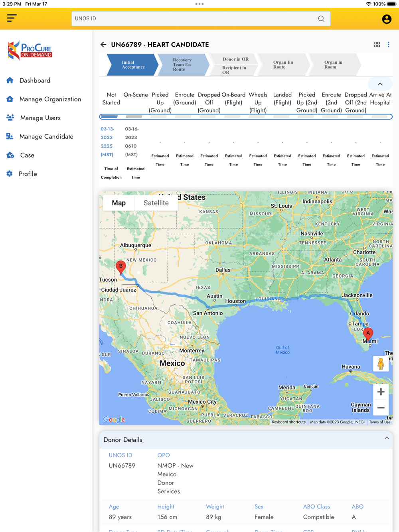The height and width of the screenshot is (532, 399).
Task: Focus the UNOS ID search field
Action: (201, 19)
